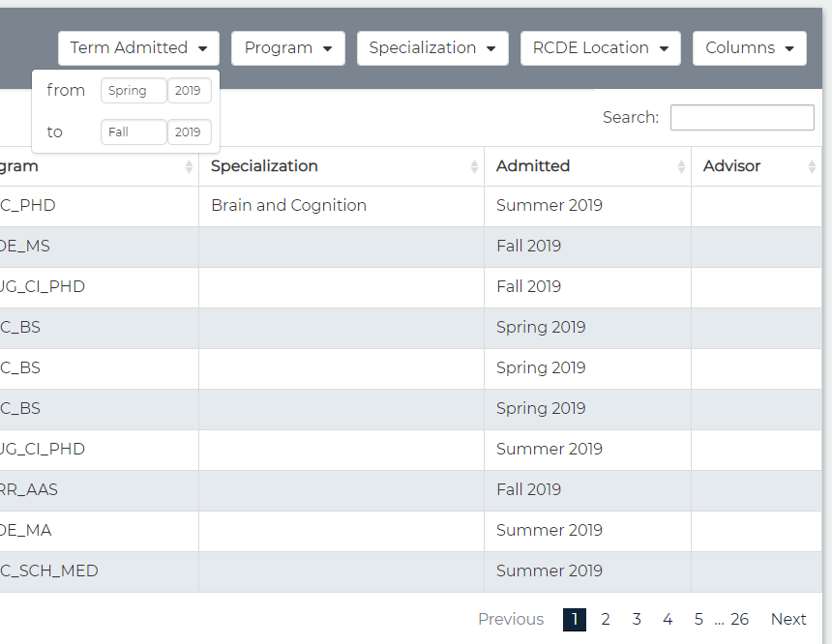Viewport: 832px width, 644px height.
Task: Open the Term Admitted dropdown
Action: [138, 48]
